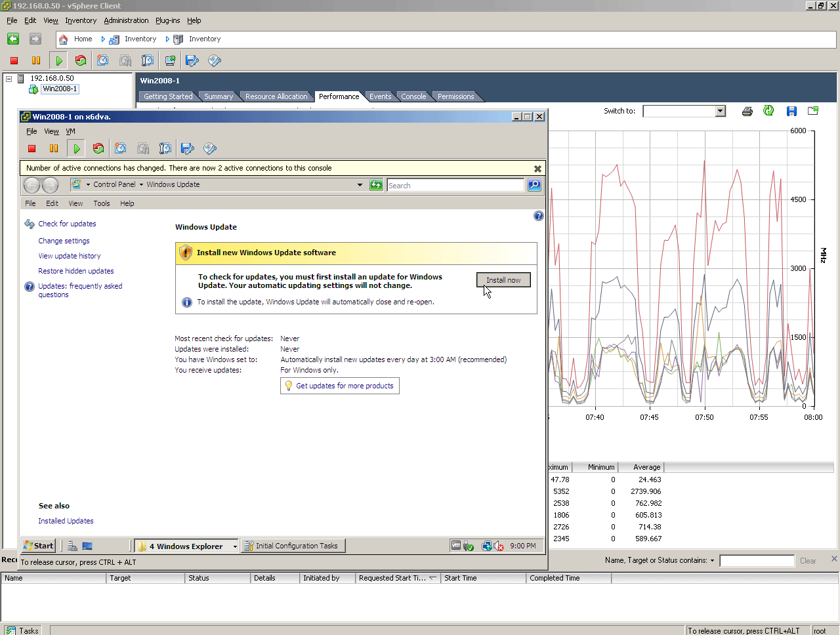Select Win2008-1 in the inventory tree
840x635 pixels.
(60, 89)
